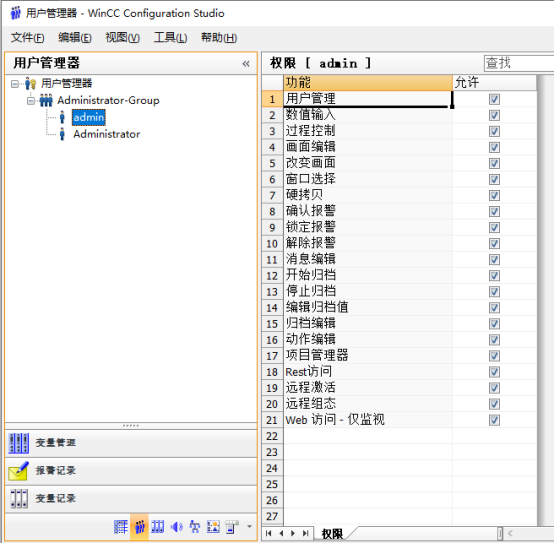Switch to 变量记录 navigation button

pyautogui.click(x=131, y=498)
